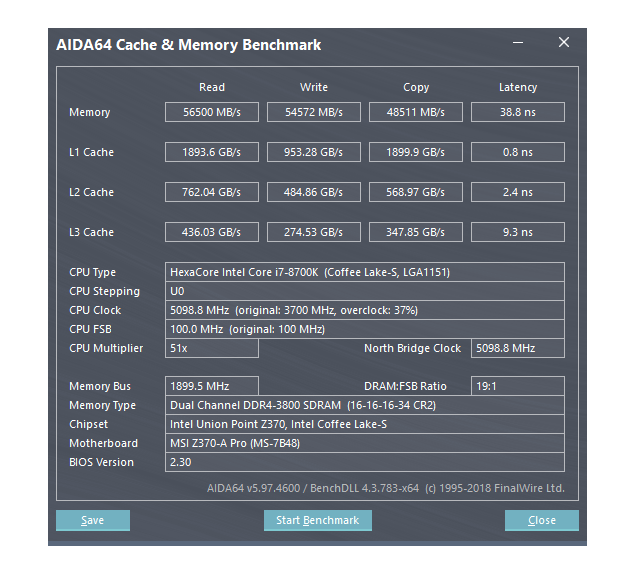Select L1 Cache Copy 1899.9 GB/s

click(416, 152)
